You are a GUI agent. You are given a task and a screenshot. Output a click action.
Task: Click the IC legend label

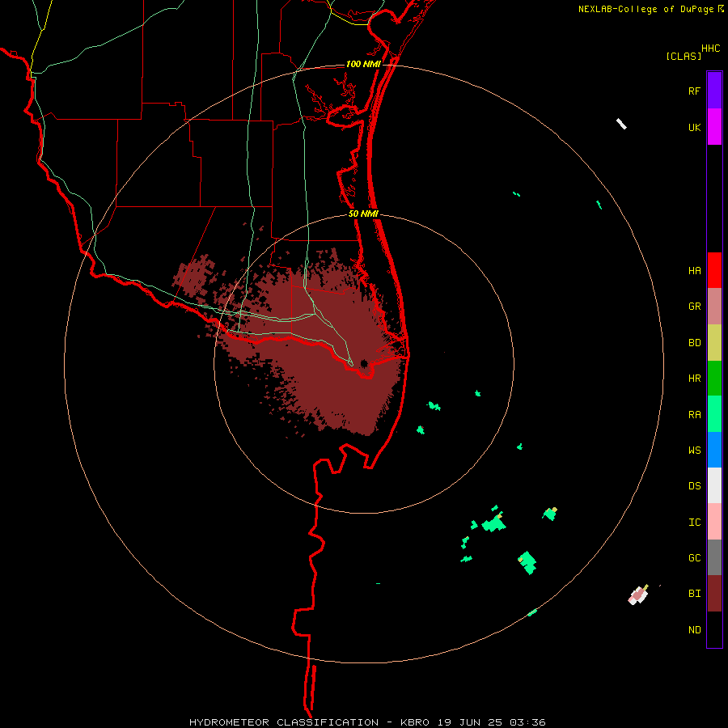[694, 523]
